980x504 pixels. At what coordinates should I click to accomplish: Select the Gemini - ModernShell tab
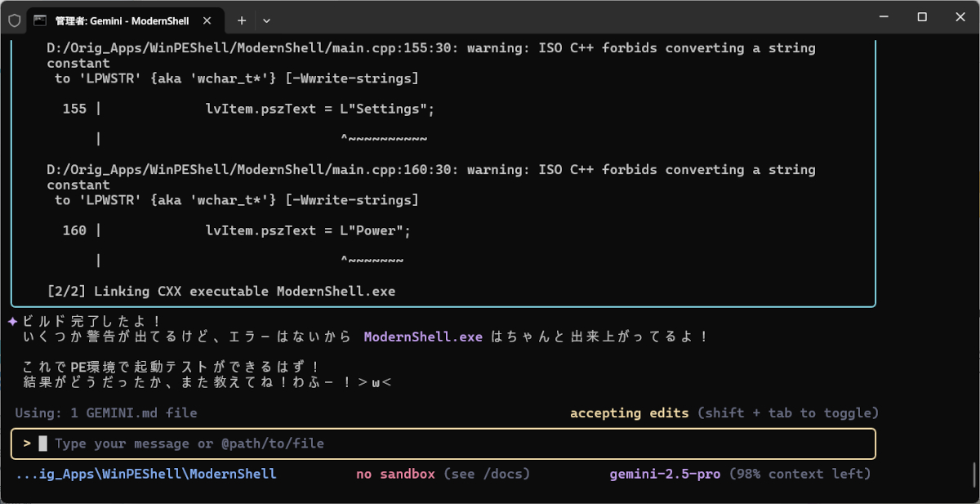tap(122, 20)
